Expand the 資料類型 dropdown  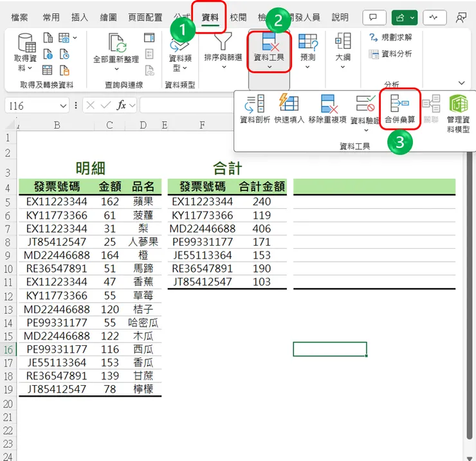[x=185, y=68]
